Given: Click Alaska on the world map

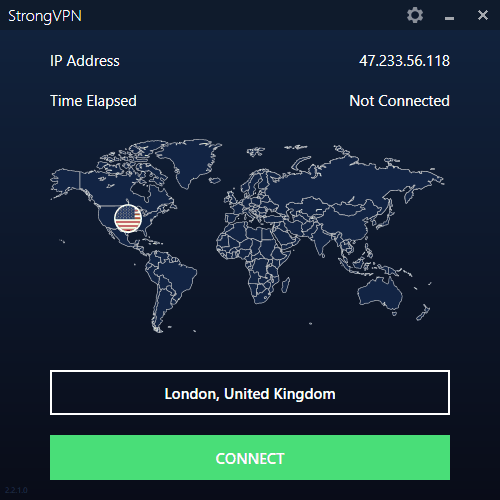Looking at the screenshot, I should [x=66, y=183].
